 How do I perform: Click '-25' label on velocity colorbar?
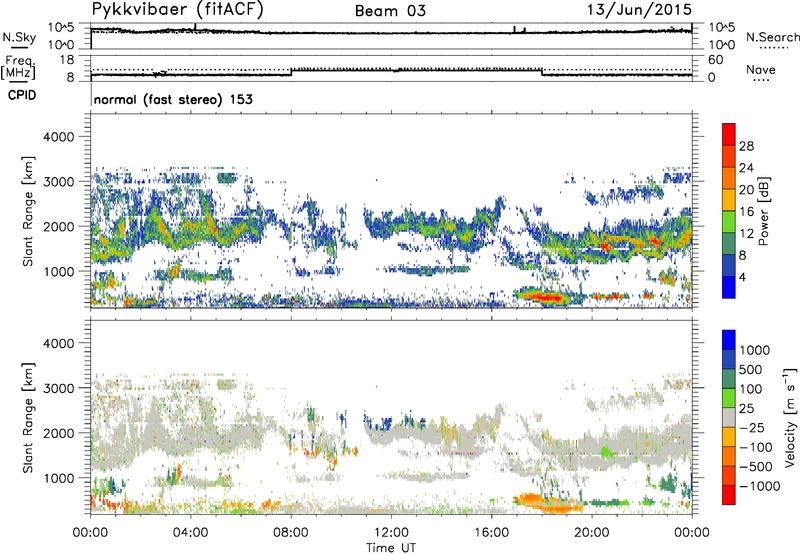pyautogui.click(x=752, y=427)
